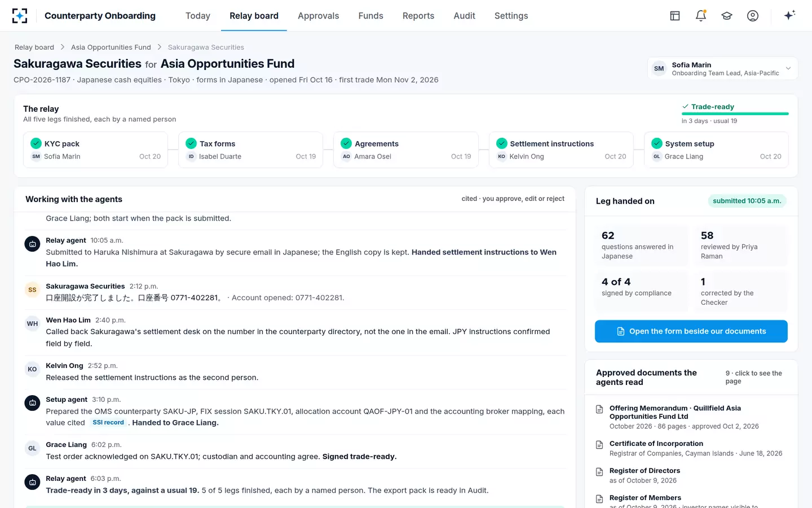Click the Setup agent robot avatar at 3:10 p.m.
This screenshot has height=508, width=812.
(x=32, y=403)
